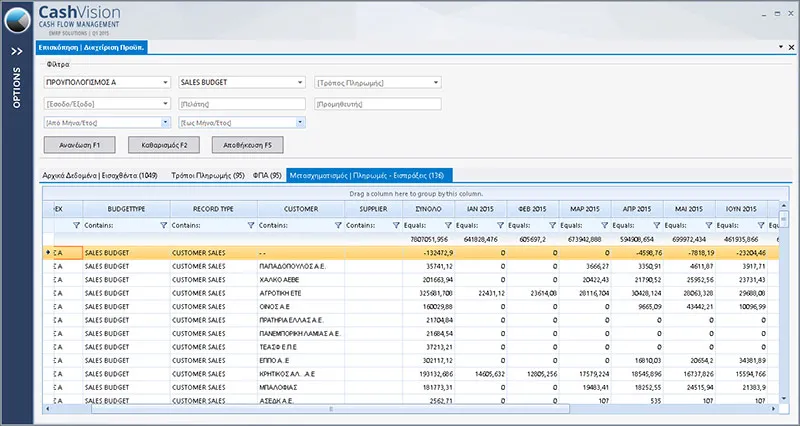Click the filter funnel icon in ΜΑΡ 2015 column

tap(605, 225)
